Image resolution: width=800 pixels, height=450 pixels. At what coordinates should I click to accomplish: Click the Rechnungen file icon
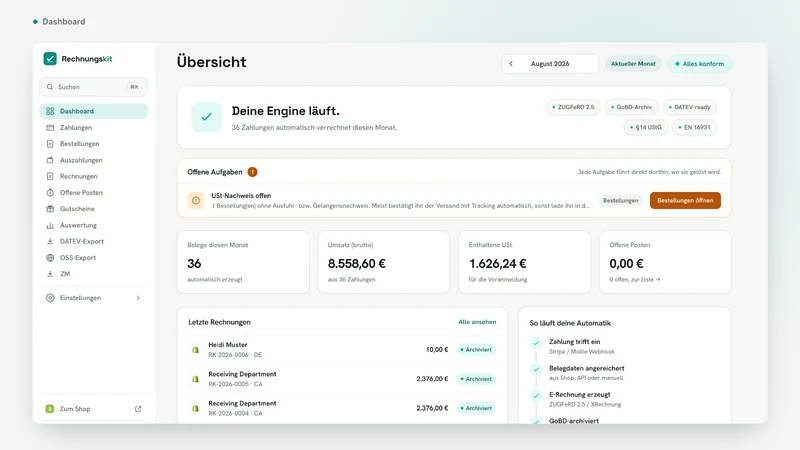(50, 177)
